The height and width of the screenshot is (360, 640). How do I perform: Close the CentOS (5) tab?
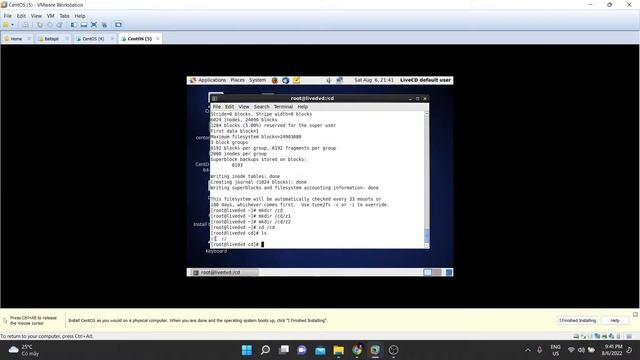(158, 39)
